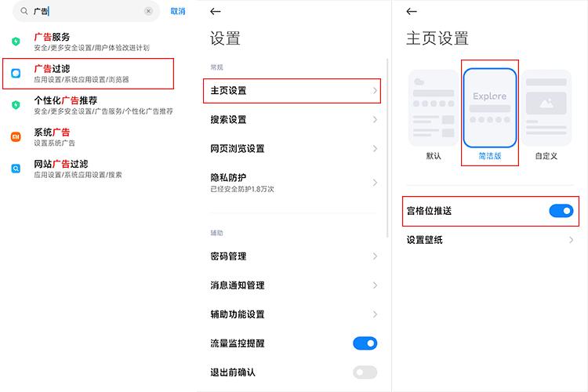Click the 自定义 label
The image size is (588, 392).
click(x=546, y=156)
